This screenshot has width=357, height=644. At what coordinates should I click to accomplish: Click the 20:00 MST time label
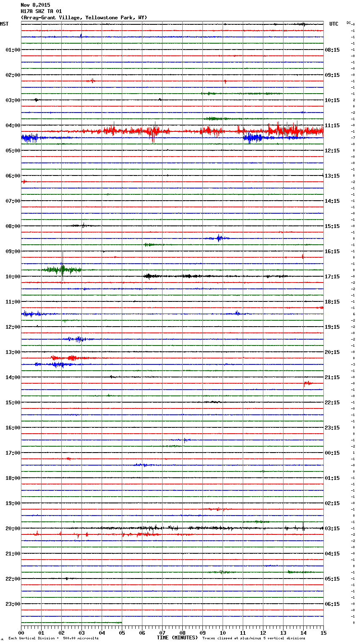13,529
